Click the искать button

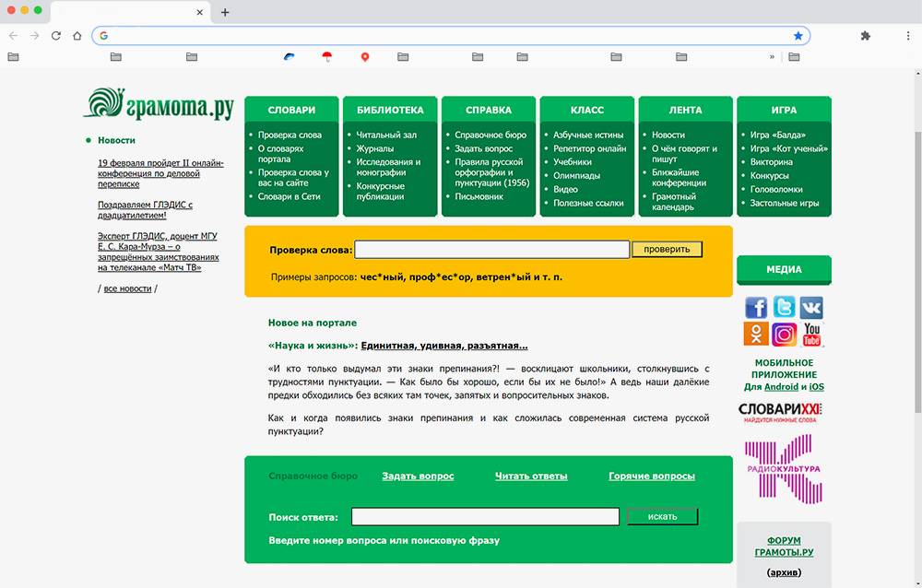tap(663, 516)
